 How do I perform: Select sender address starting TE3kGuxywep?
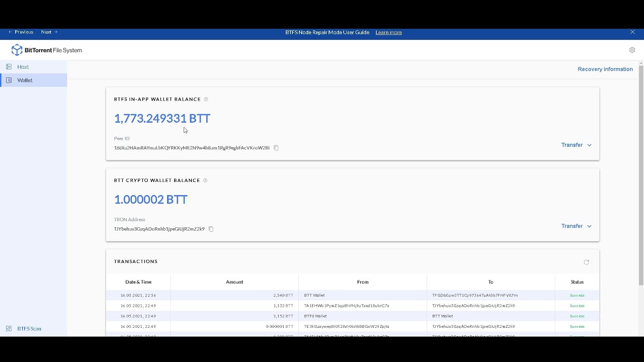(347, 327)
